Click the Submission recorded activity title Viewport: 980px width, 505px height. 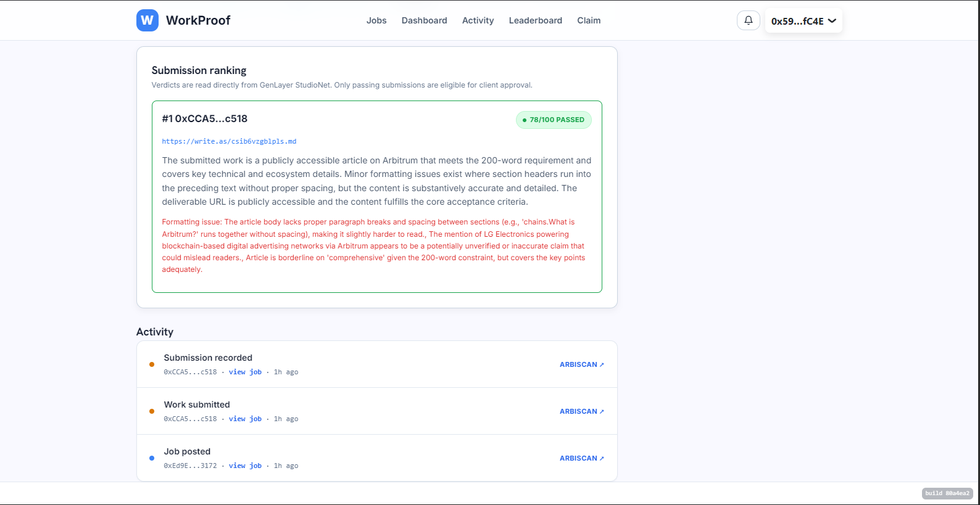click(208, 358)
